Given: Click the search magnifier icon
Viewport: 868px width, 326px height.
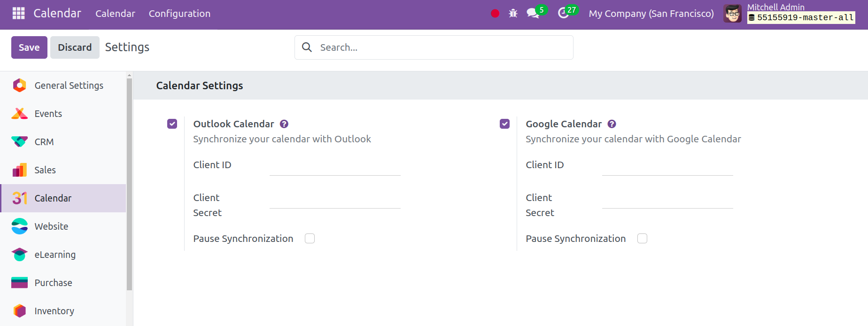Looking at the screenshot, I should click(307, 47).
